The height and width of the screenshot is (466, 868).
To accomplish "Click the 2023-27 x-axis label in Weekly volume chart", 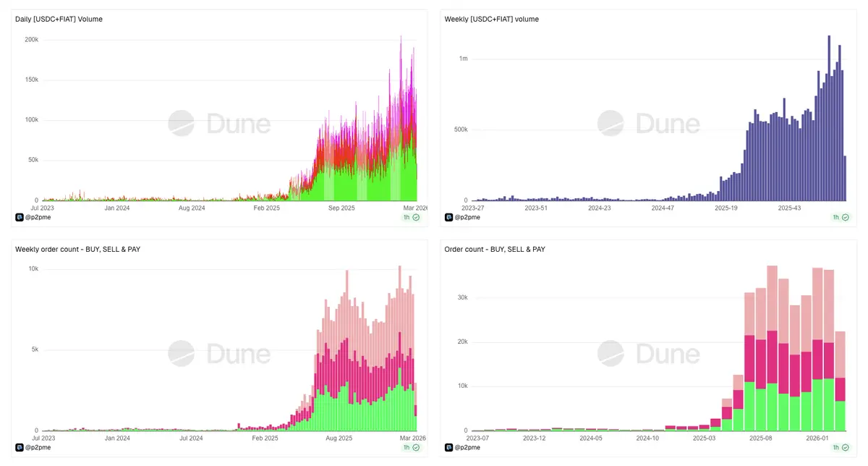I will [475, 208].
